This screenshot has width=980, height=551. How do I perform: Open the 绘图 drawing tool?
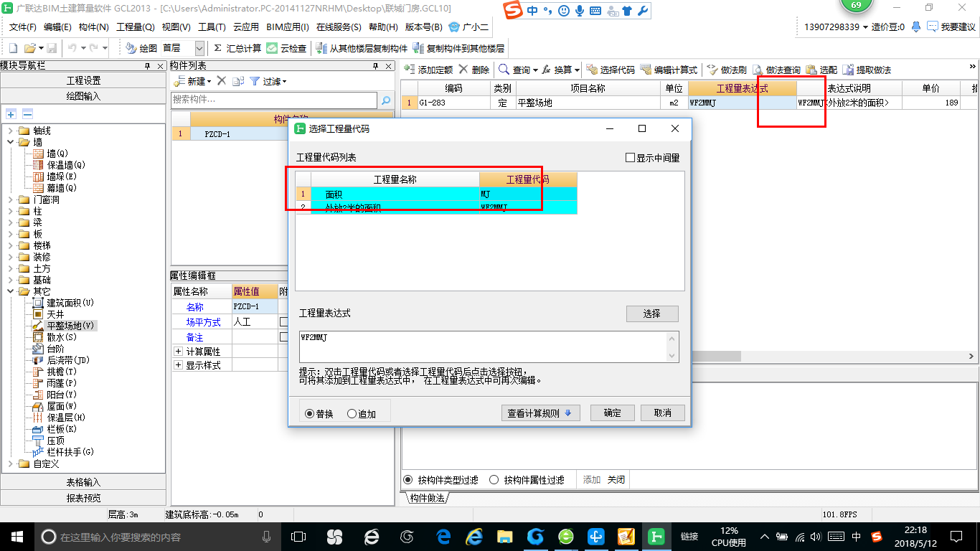pyautogui.click(x=141, y=48)
